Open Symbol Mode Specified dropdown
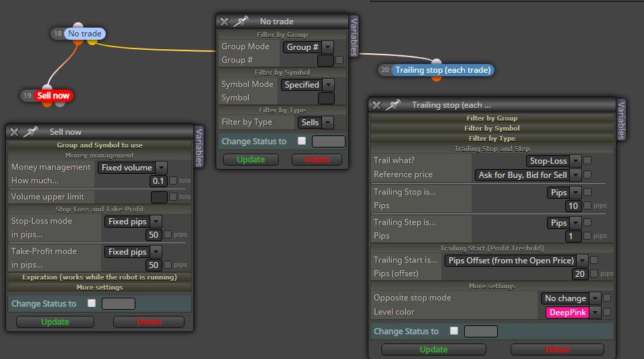Viewport: 644px width, 359px height. point(308,85)
